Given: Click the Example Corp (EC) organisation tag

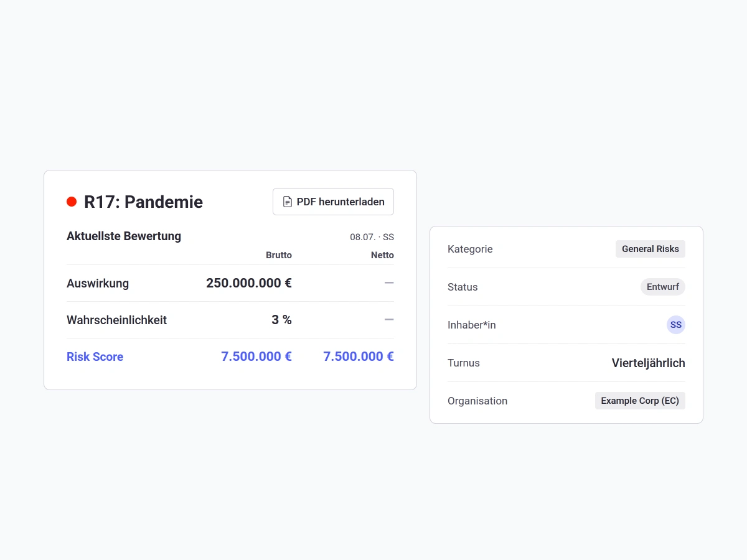Looking at the screenshot, I should pos(640,401).
